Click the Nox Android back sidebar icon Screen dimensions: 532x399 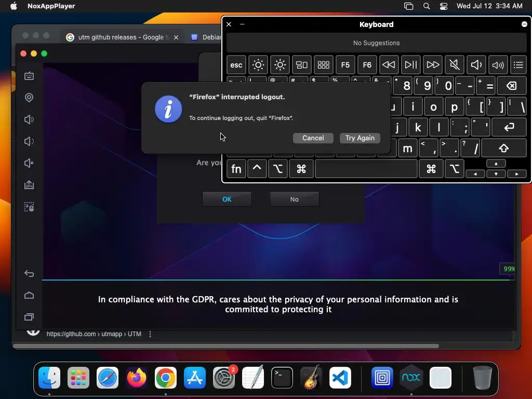(29, 273)
